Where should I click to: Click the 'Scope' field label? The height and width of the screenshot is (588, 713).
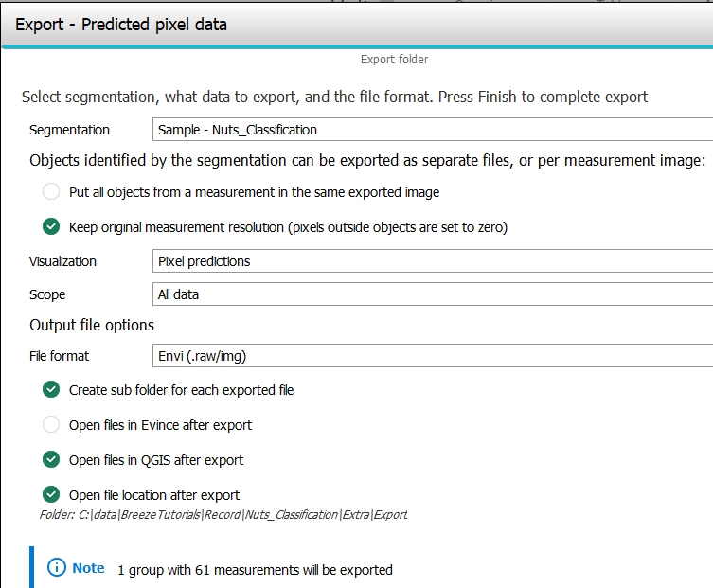coord(47,294)
